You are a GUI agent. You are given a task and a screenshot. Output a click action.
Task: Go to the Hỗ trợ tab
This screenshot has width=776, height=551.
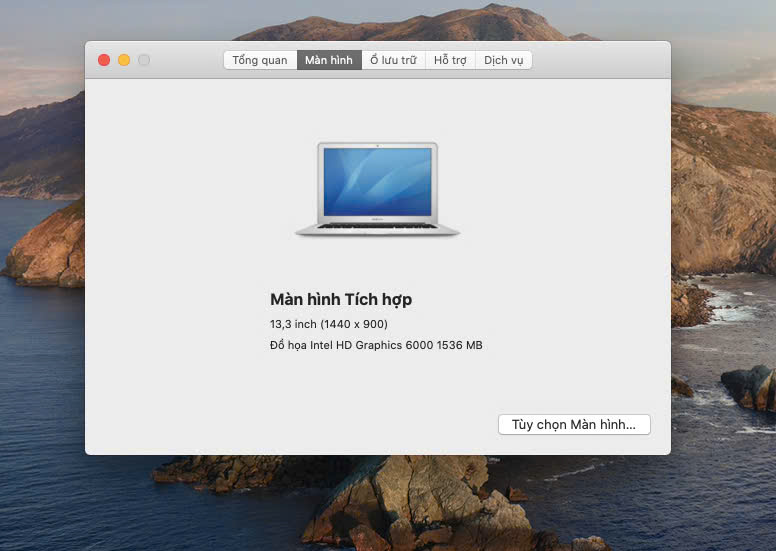(450, 60)
